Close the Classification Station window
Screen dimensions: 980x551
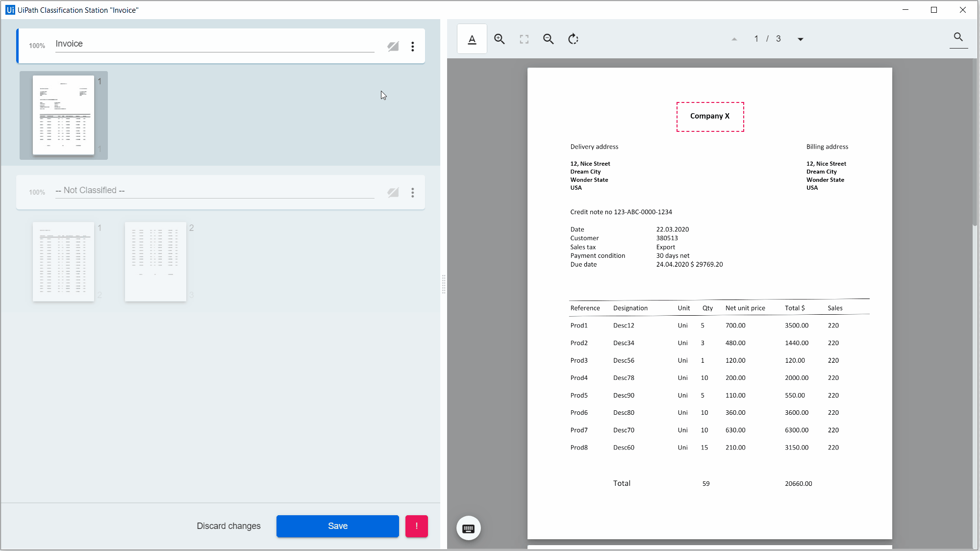pos(963,10)
